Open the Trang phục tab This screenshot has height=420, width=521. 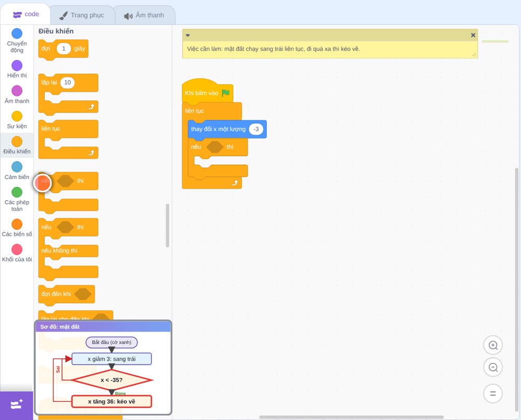(82, 15)
